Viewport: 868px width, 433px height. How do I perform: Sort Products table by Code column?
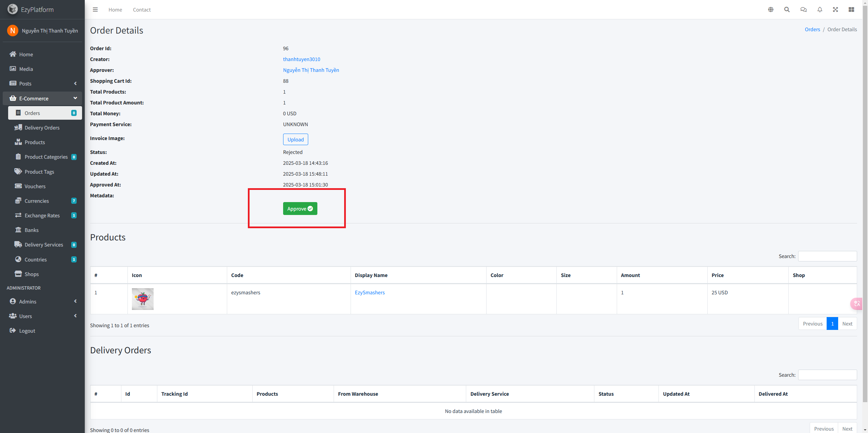point(289,275)
